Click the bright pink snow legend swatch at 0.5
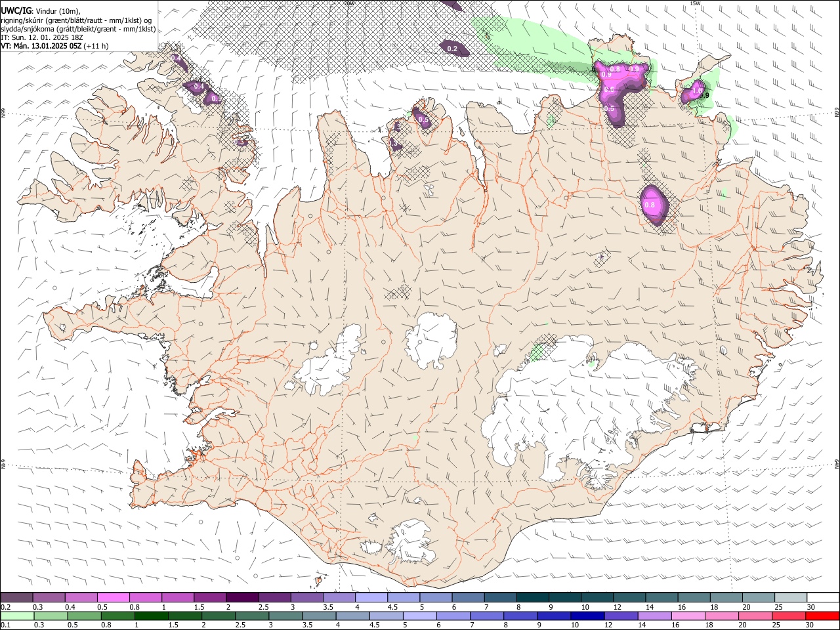This screenshot has height=630, width=840. 114,597
